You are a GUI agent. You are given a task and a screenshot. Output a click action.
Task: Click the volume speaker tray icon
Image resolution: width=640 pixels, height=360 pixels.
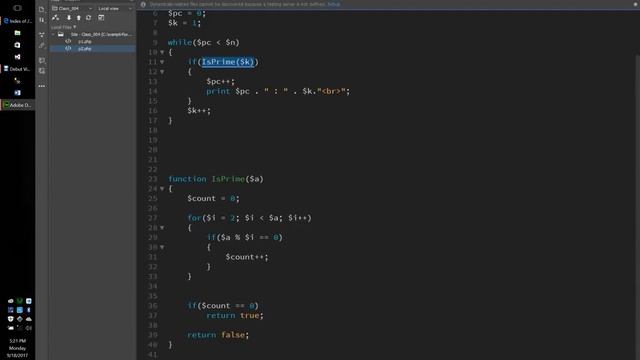click(x=29, y=328)
